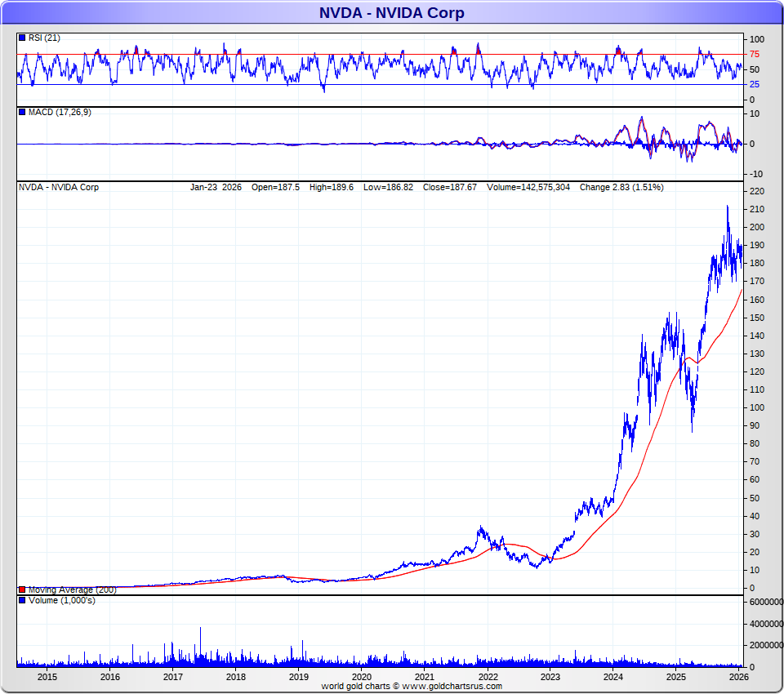This screenshot has height=694, width=784.
Task: Click the 'Jan-23 2026' date text
Action: 216,188
